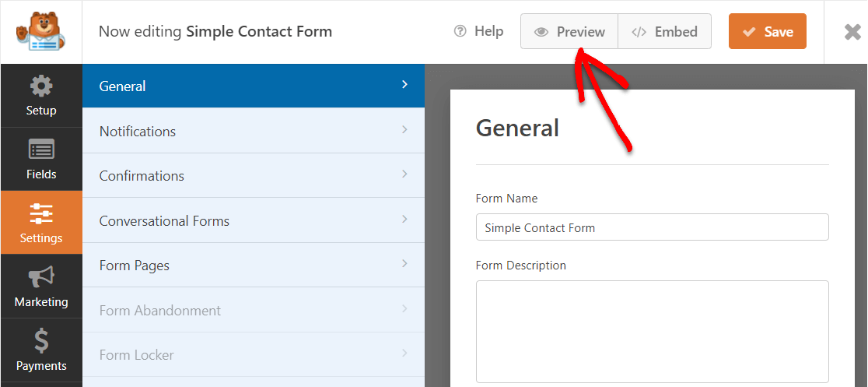Save the Simple Contact Form

click(767, 32)
